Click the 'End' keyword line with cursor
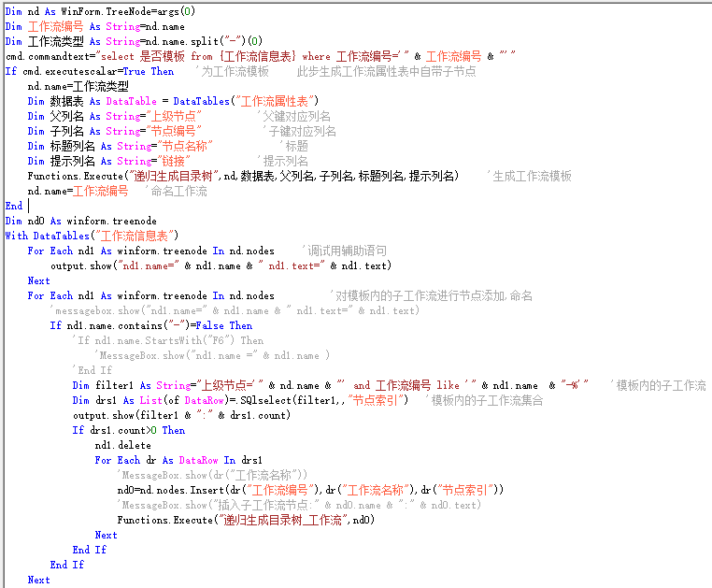This screenshot has height=588, width=712. pyautogui.click(x=14, y=206)
